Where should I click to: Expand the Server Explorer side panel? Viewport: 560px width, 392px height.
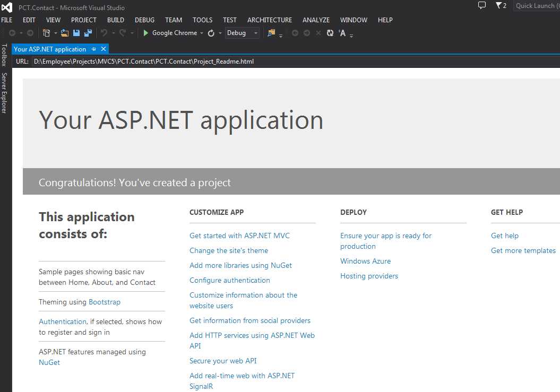[x=4, y=93]
